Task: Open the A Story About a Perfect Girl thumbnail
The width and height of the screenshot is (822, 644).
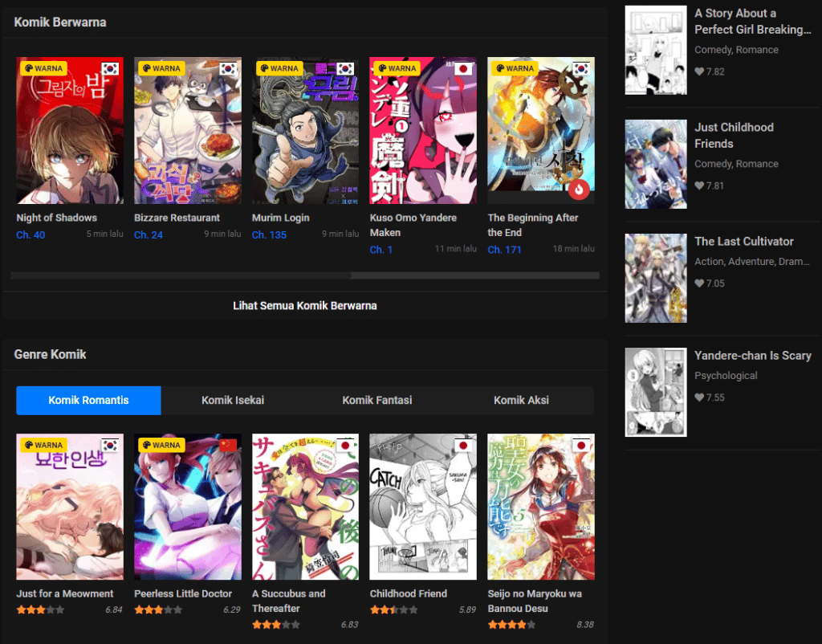Action: [656, 50]
